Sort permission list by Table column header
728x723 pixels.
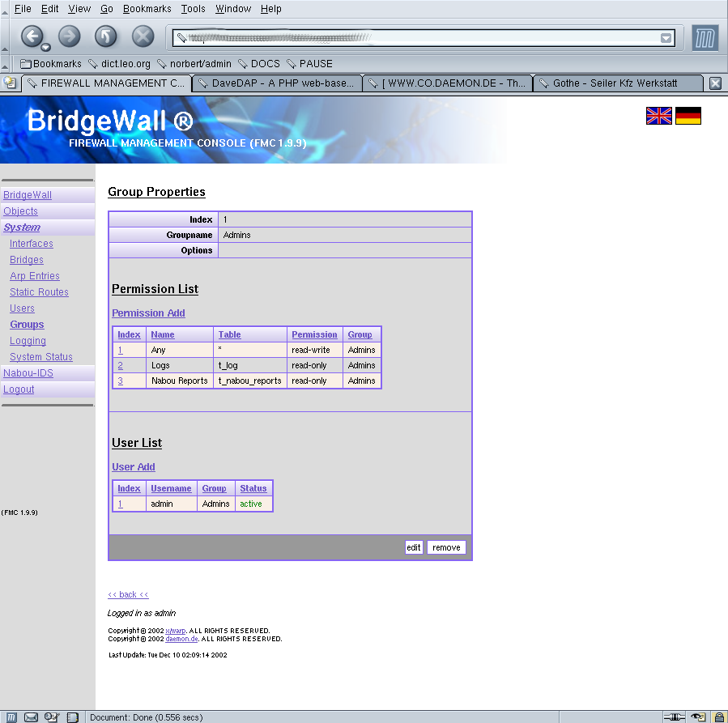(229, 334)
